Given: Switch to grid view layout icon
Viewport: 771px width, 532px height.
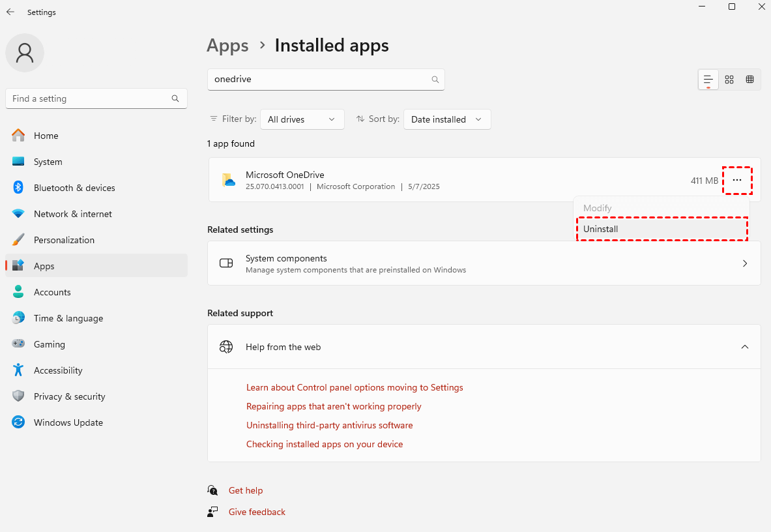Looking at the screenshot, I should click(x=729, y=80).
